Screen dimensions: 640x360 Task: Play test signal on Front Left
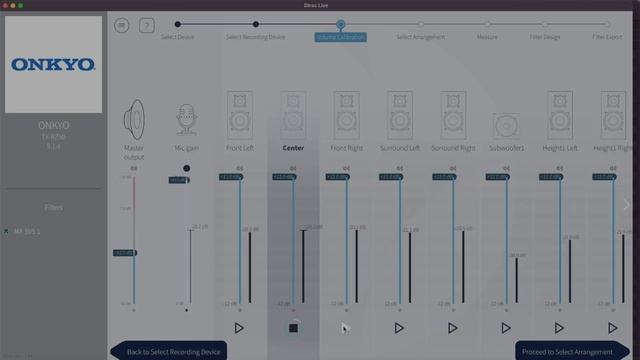240,328
